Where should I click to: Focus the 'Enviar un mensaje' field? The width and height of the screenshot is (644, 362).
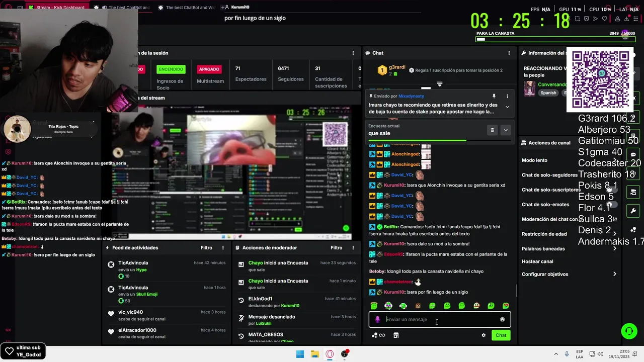coord(440,319)
